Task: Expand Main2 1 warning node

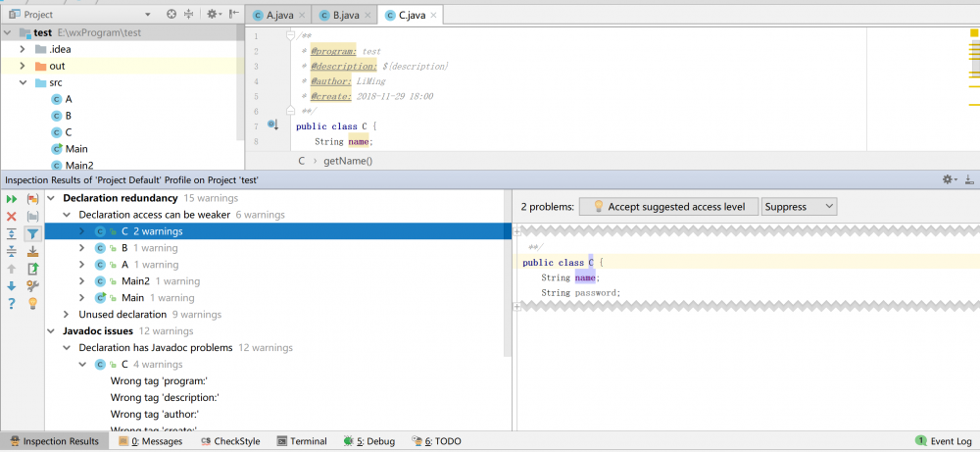Action: pos(82,281)
